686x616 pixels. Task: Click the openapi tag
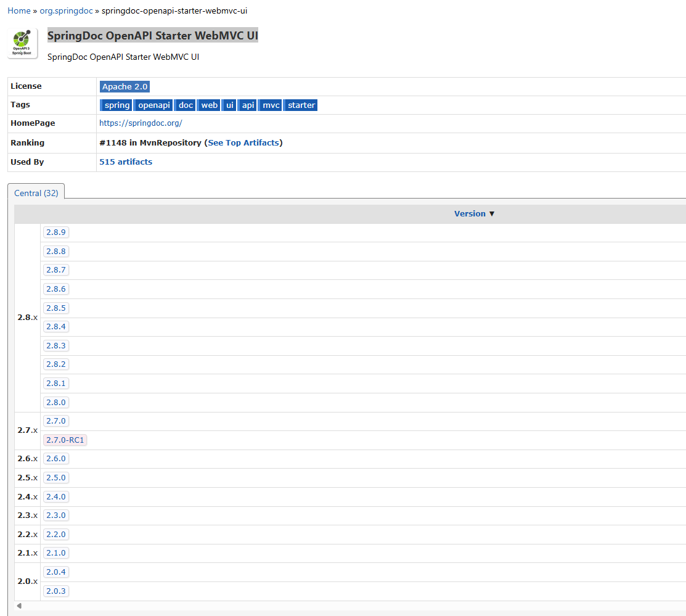coord(153,105)
